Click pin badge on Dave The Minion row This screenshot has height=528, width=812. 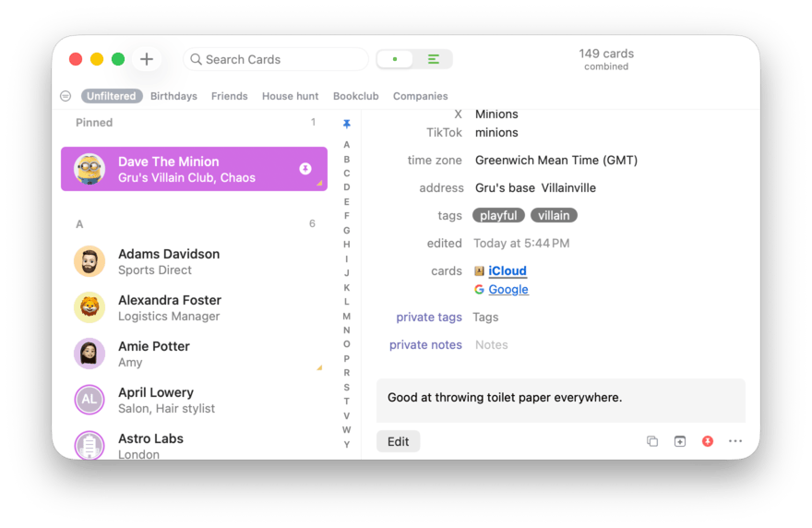click(x=305, y=169)
